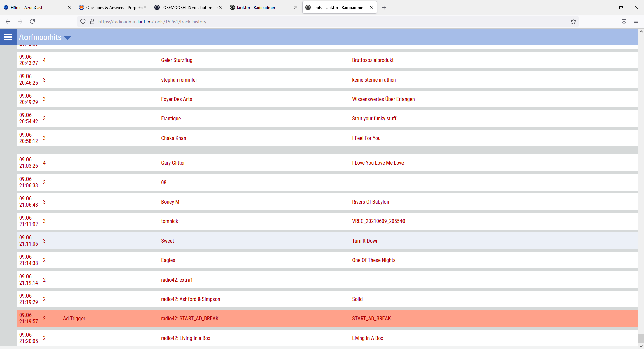Switch to the Hörer - AzuraCast tab

(x=38, y=7)
